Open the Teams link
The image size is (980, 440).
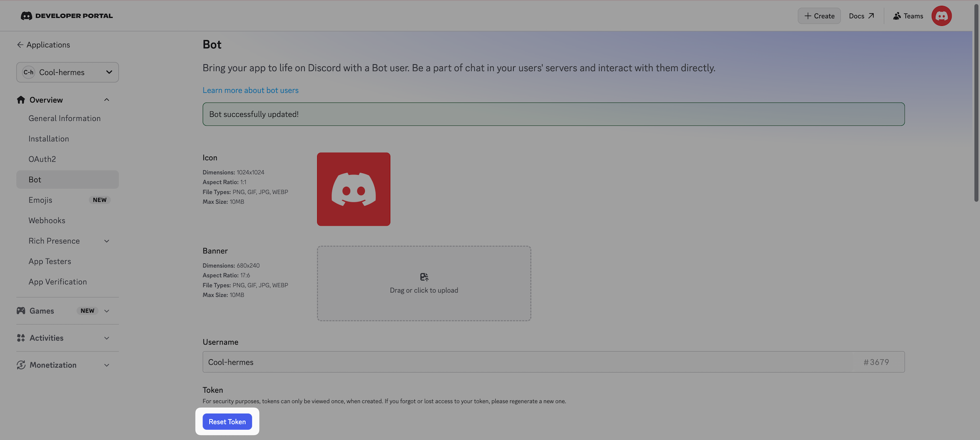pos(908,16)
